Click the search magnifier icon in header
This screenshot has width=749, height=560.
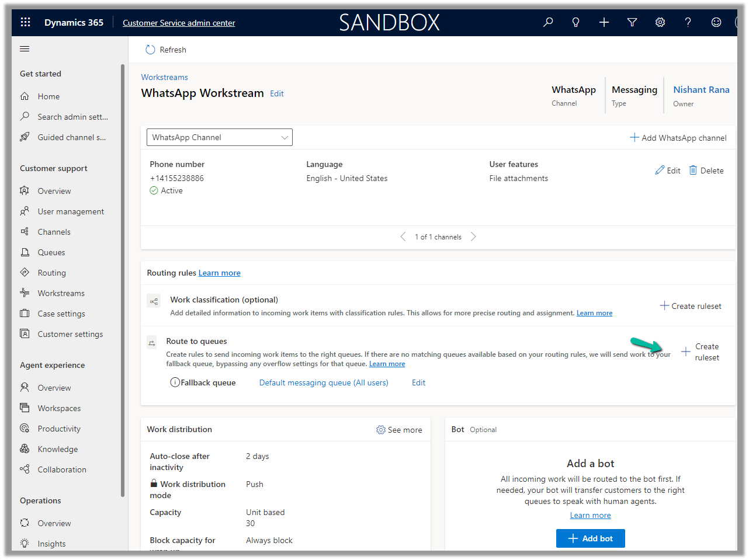[548, 22]
